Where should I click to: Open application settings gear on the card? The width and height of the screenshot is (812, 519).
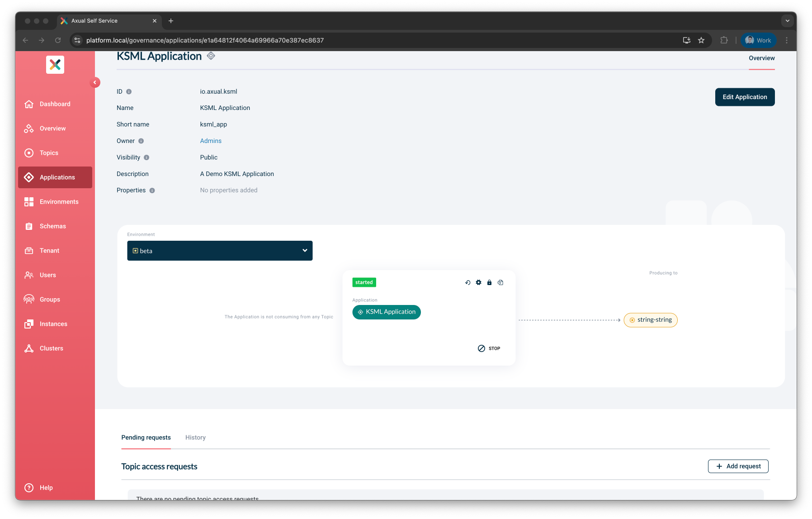click(478, 282)
